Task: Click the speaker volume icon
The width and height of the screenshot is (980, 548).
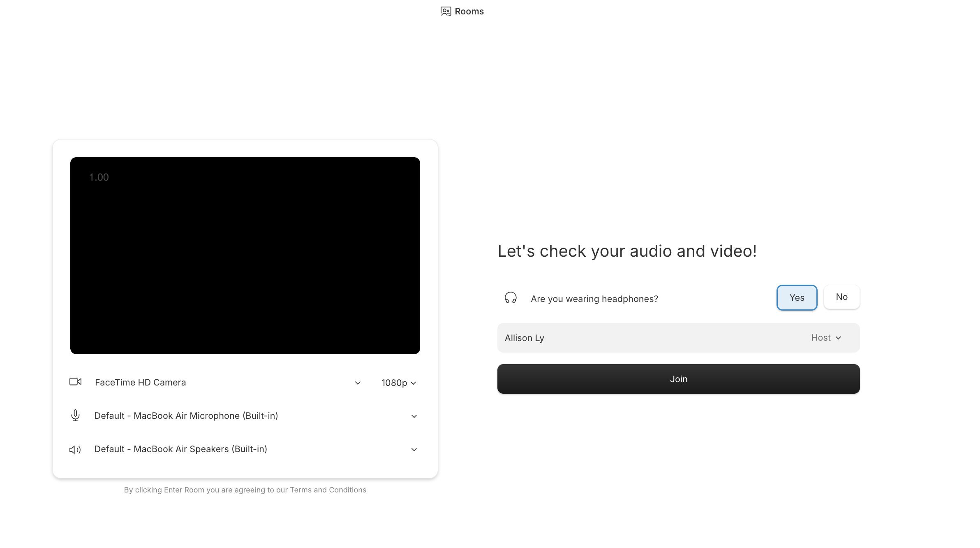Action: tap(75, 450)
